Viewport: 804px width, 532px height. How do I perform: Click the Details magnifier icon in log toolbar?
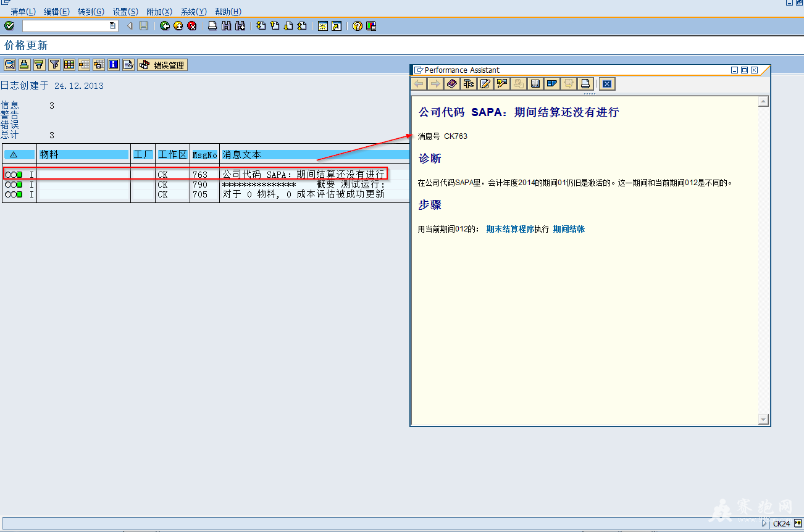(9, 65)
